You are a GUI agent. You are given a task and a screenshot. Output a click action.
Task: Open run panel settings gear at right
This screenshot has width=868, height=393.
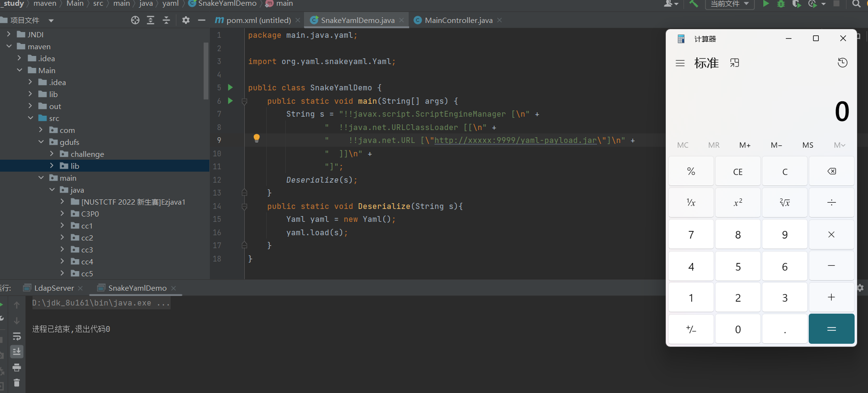[x=860, y=288]
